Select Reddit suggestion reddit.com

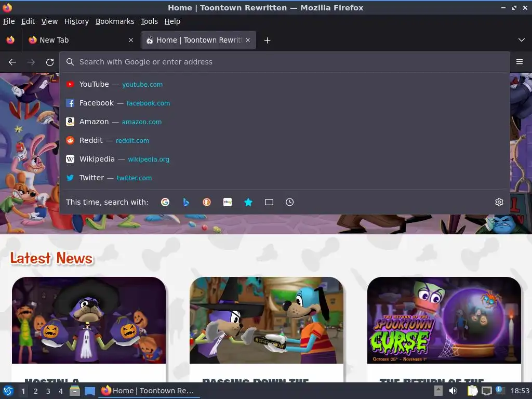point(284,140)
